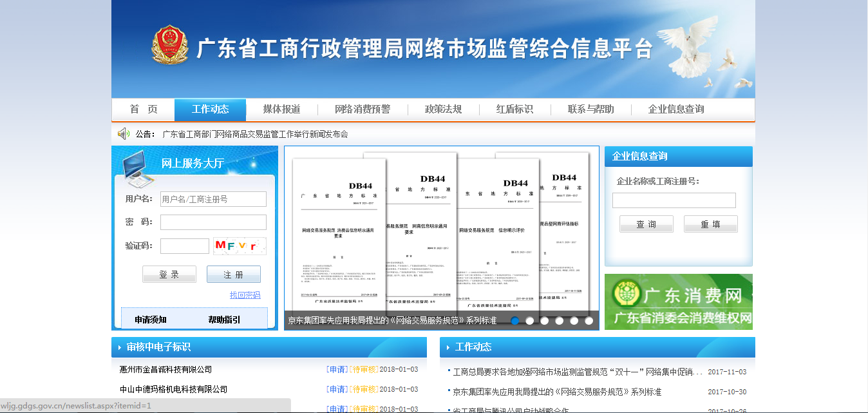868x413 pixels.
Task: Open the 帮助指引 link
Action: (224, 320)
